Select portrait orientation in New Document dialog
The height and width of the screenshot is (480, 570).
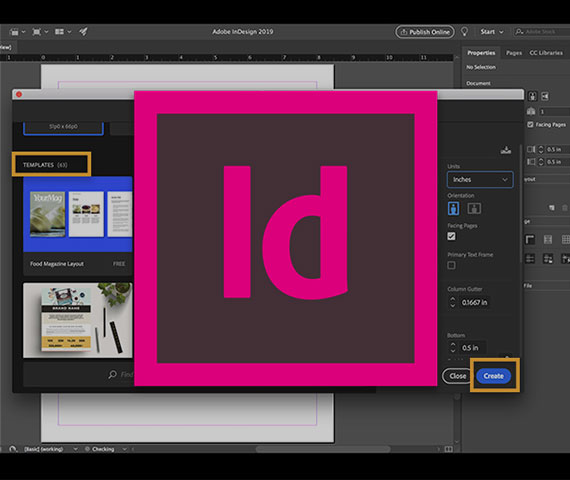(453, 208)
